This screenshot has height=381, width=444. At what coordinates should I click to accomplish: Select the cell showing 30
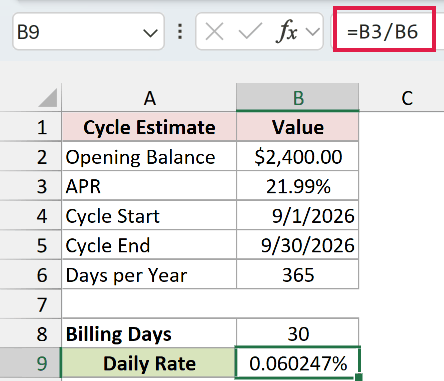tap(298, 333)
